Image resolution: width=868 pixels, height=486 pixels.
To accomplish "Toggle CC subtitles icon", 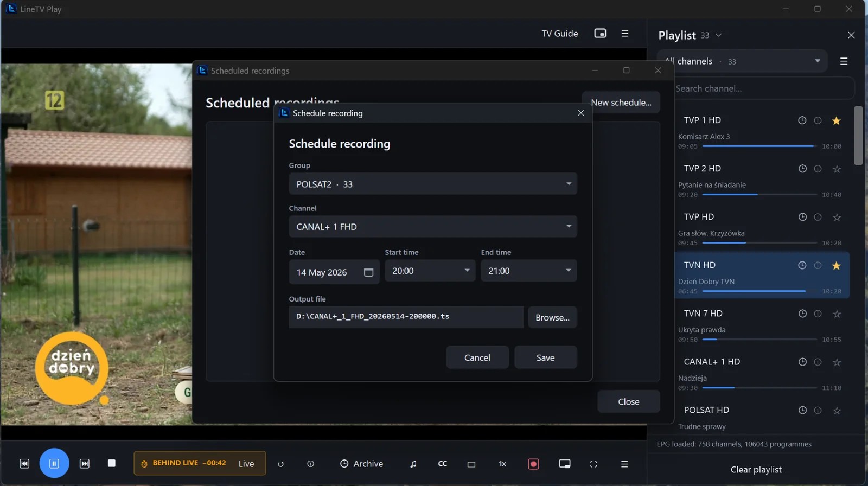I will click(x=443, y=464).
